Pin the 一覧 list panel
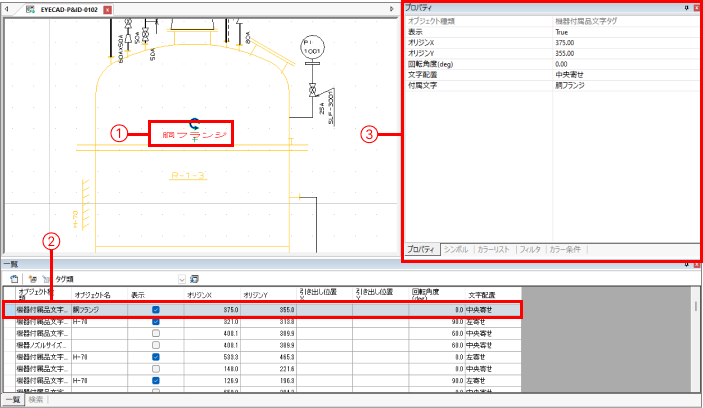Viewport: 703px width, 408px height. [686, 265]
